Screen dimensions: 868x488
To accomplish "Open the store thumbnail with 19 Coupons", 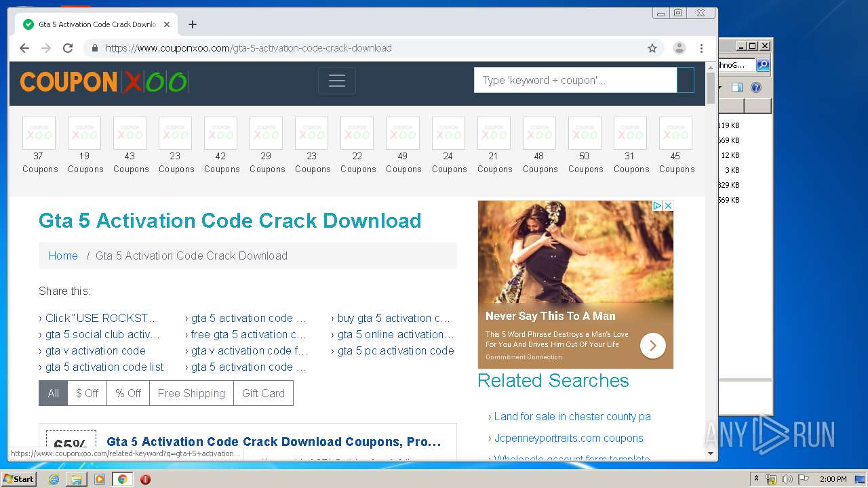I will tap(85, 133).
